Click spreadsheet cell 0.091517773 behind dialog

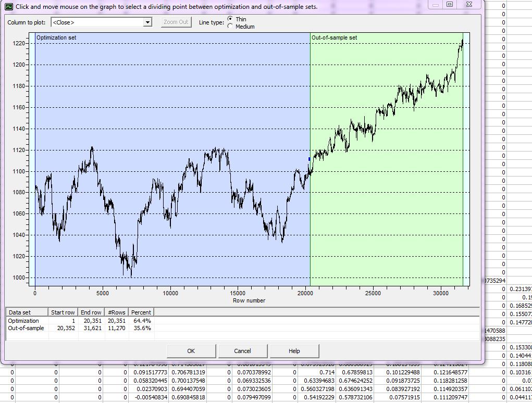(x=148, y=372)
